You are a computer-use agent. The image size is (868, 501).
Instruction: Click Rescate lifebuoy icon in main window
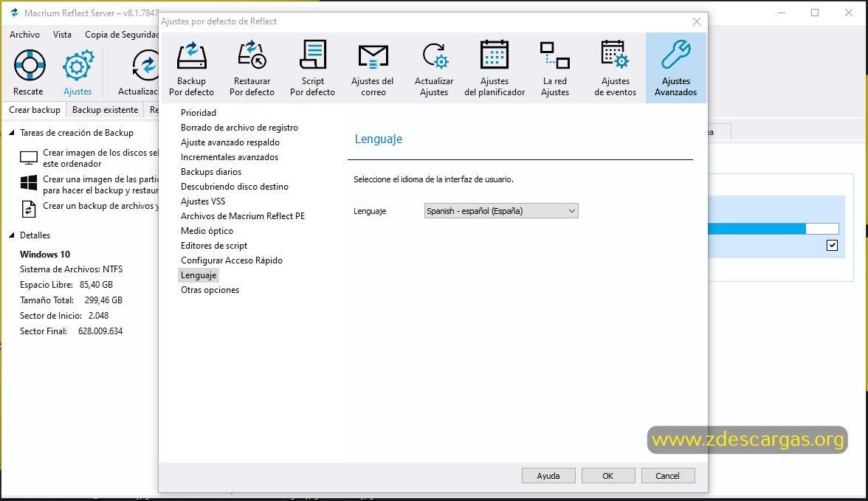tap(29, 66)
